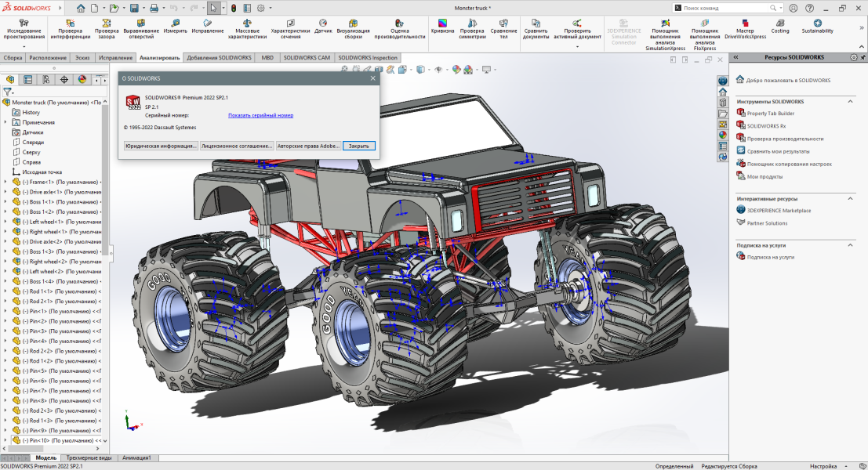Open the DimXpertManager crosshair tab
The image size is (868, 470).
coord(64,80)
